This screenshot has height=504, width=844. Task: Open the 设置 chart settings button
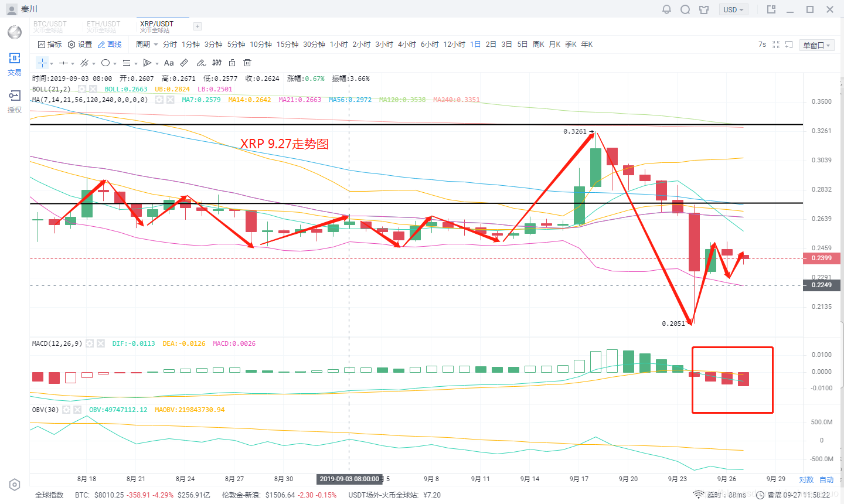point(80,45)
